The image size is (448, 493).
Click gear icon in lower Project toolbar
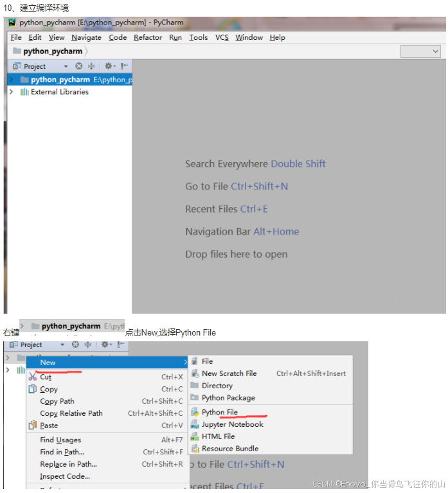coord(106,345)
